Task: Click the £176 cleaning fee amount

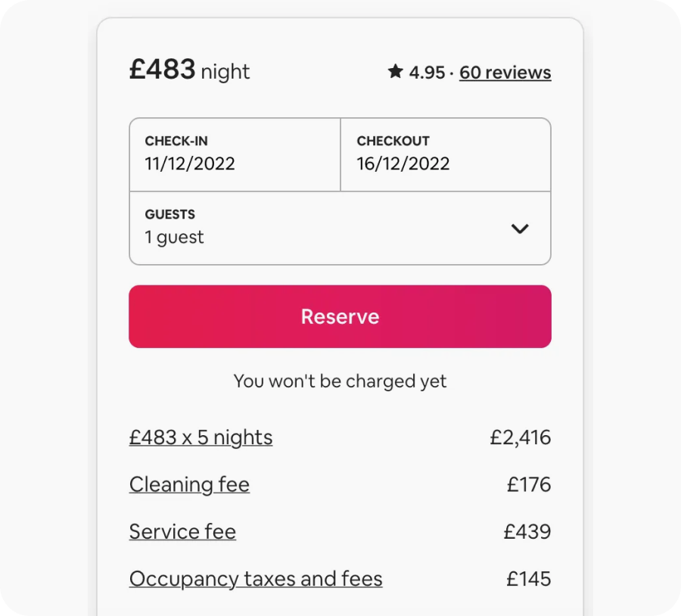Action: click(x=529, y=484)
